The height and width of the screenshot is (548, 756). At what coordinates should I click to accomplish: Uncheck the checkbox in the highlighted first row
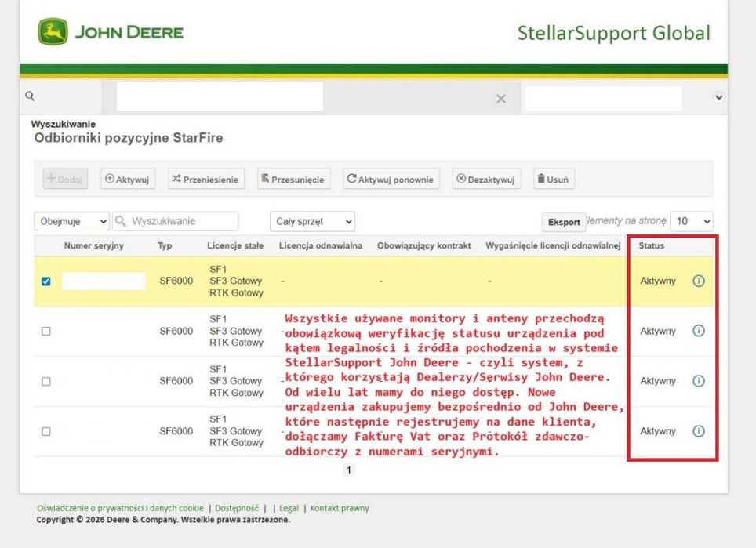(x=45, y=281)
